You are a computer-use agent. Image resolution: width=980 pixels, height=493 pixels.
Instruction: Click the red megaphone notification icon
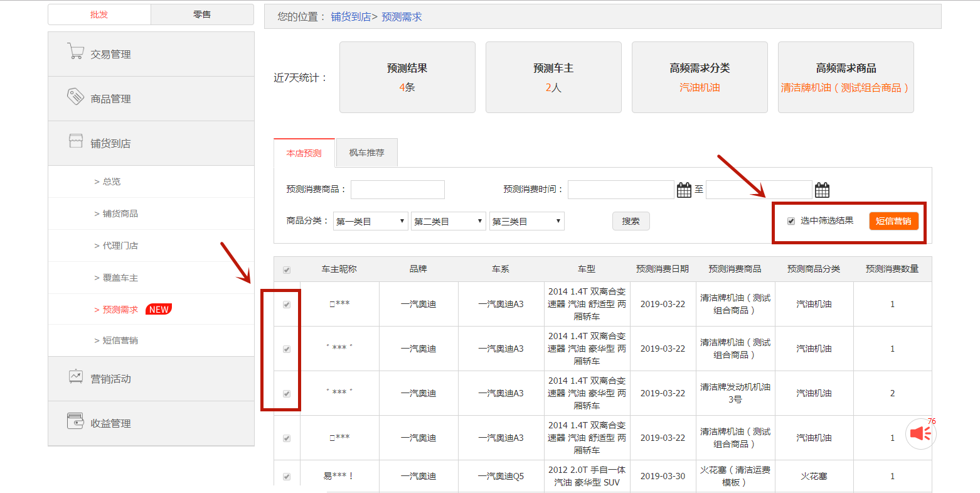920,433
